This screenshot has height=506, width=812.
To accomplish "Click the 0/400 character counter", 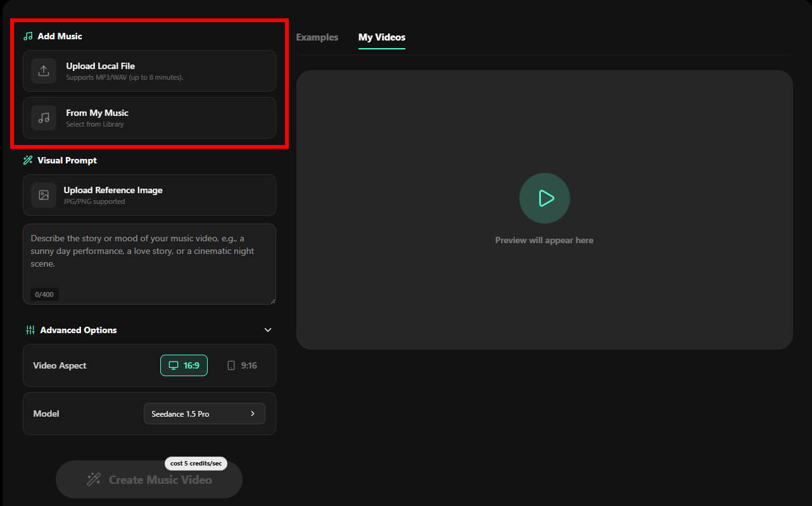I will (44, 294).
